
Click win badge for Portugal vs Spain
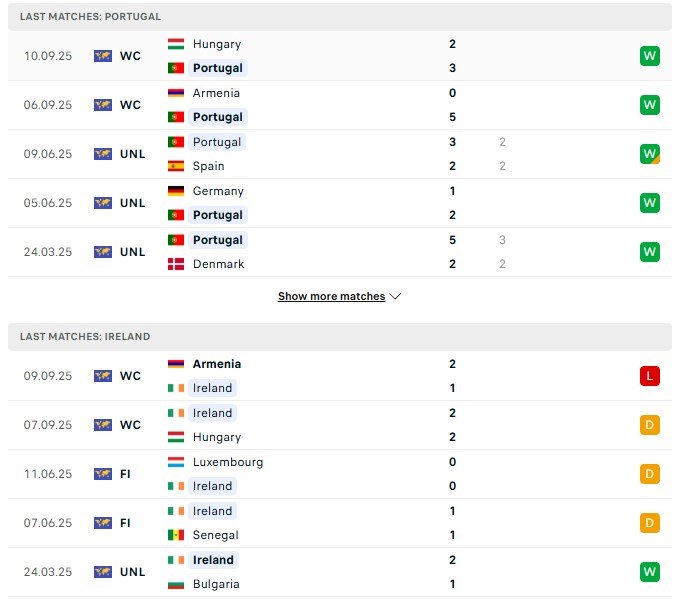click(x=650, y=154)
